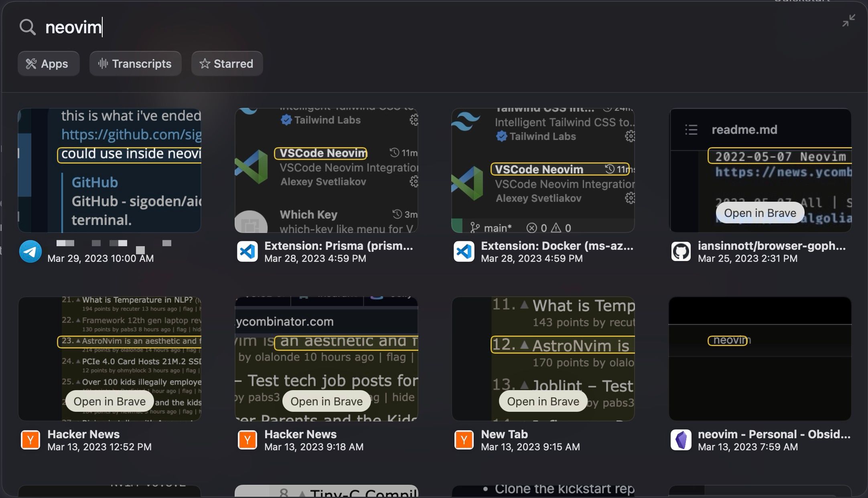This screenshot has height=498, width=868.
Task: Click the VS Code icon beside Extension: Docker
Action: click(464, 251)
